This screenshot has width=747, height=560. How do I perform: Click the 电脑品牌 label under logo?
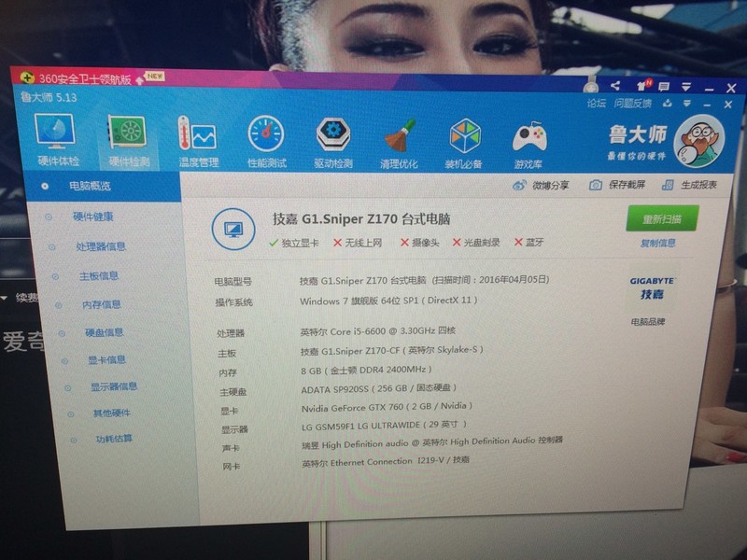[648, 322]
